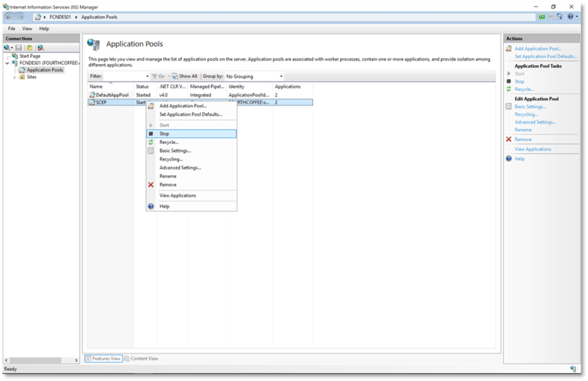Expand the Sites tree node
The height and width of the screenshot is (381, 588).
pyautogui.click(x=14, y=77)
